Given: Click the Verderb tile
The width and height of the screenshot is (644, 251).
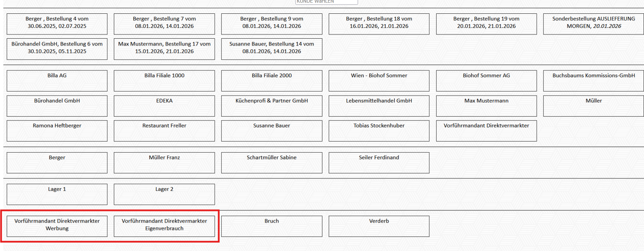Looking at the screenshot, I should tap(379, 226).
